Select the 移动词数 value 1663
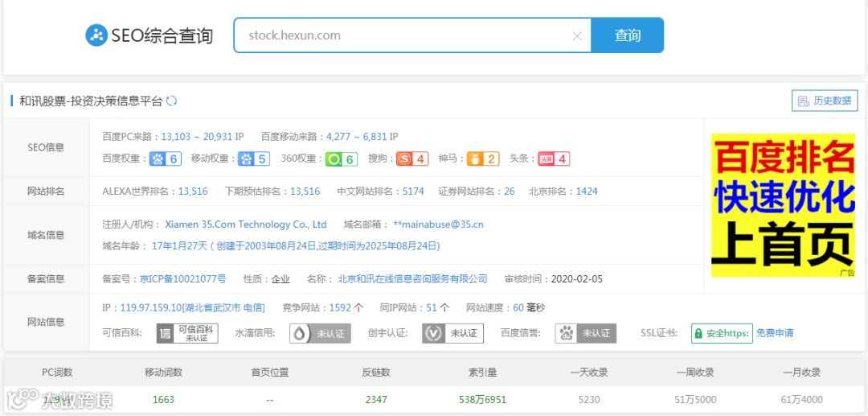868x416 pixels. pyautogui.click(x=163, y=399)
